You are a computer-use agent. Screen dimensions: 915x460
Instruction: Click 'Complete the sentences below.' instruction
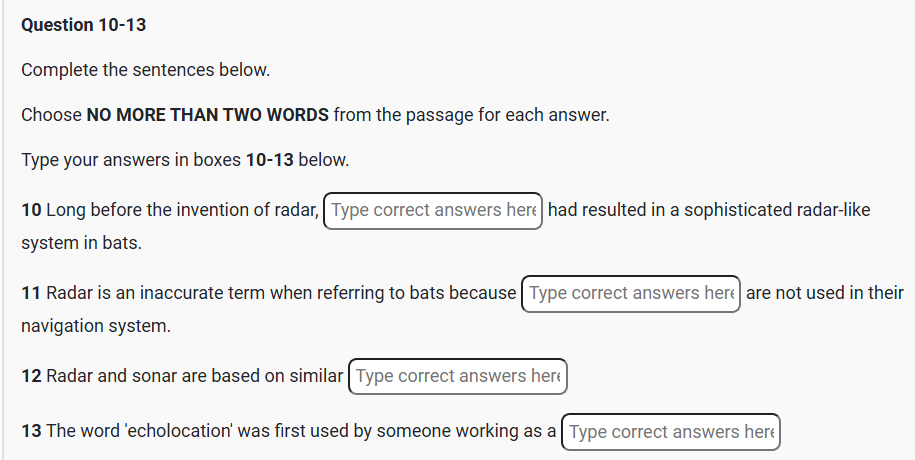click(146, 70)
